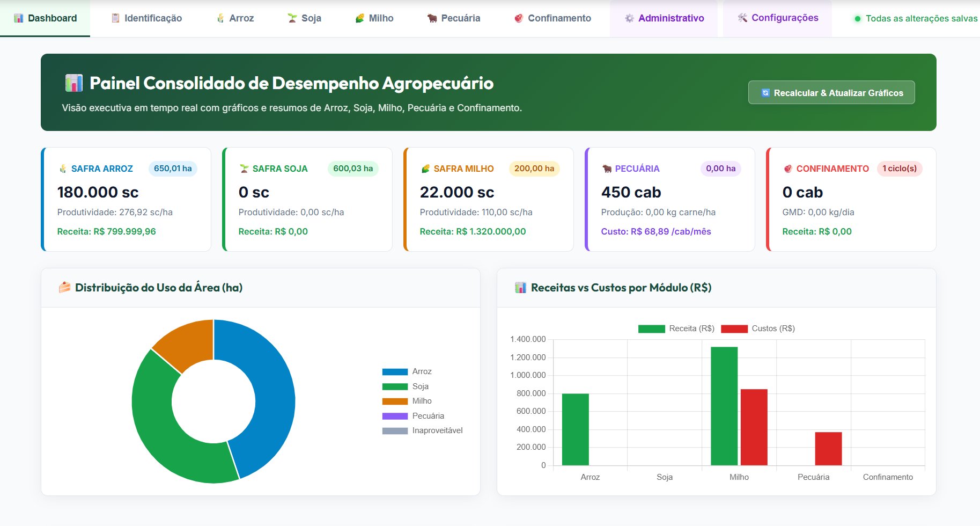Click the green Milho revenue bar
980x526 pixels.
(724, 406)
